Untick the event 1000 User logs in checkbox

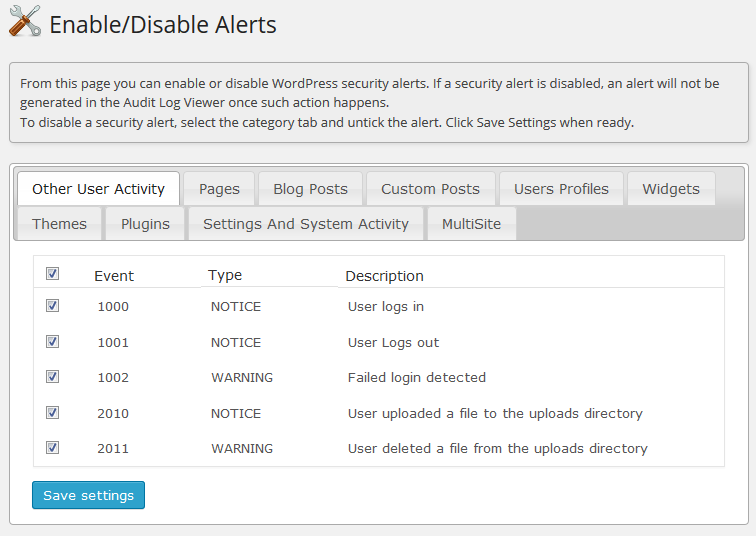tap(53, 306)
